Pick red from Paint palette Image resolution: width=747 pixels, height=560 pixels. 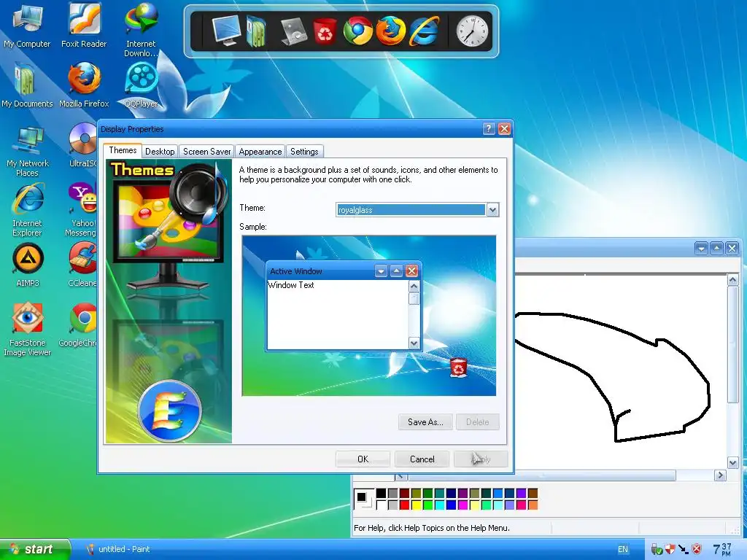[404, 505]
